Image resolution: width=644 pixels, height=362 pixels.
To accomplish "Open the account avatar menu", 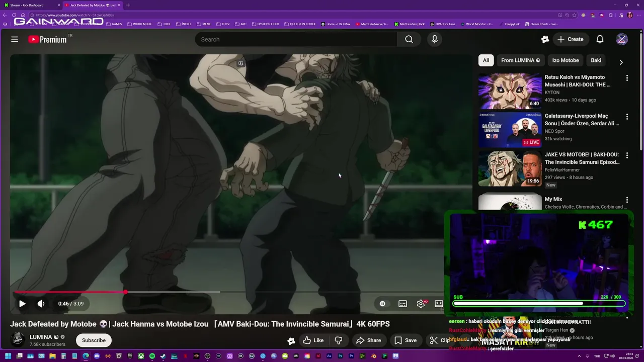I will [x=622, y=39].
